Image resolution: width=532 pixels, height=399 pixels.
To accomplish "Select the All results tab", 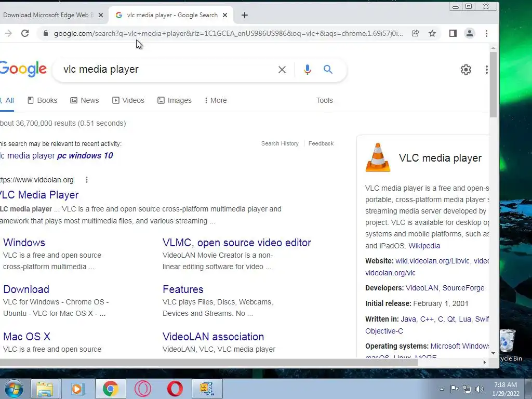I will coord(7,100).
